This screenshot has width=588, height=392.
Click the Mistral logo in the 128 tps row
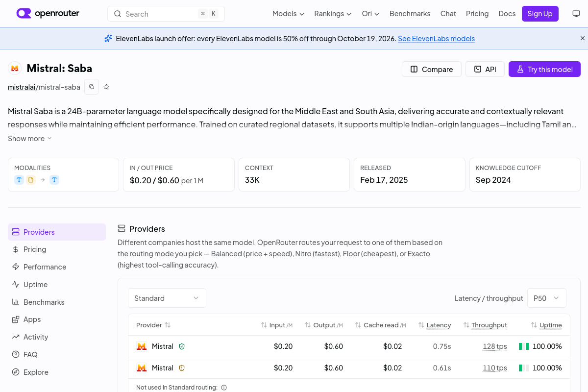coord(142,346)
